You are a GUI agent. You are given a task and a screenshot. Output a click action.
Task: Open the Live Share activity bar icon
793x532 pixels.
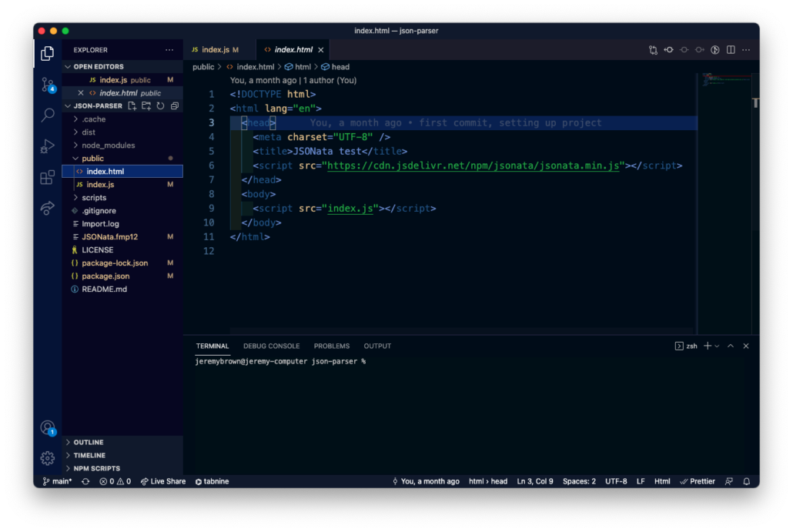coord(48,208)
